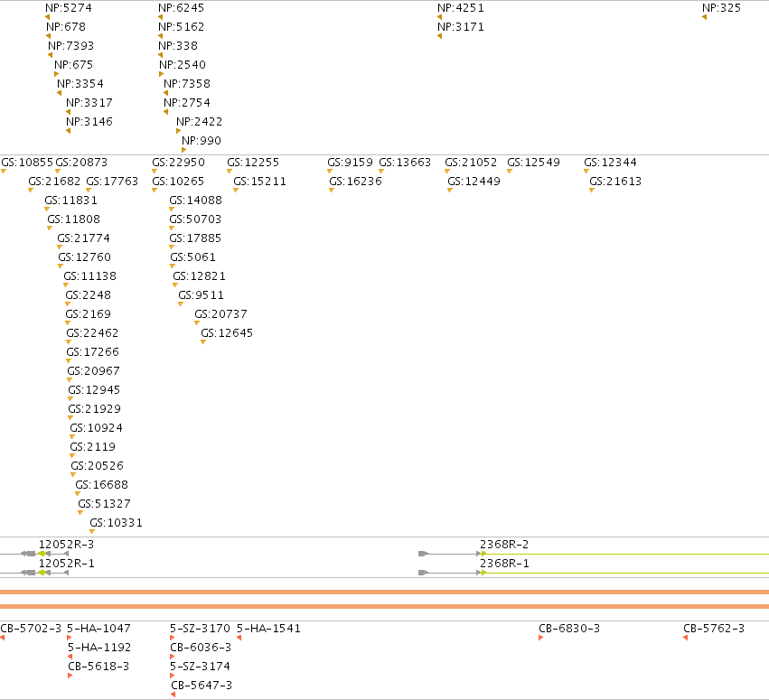Click triangle marker beneath GS:12549
The width and height of the screenshot is (769, 700).
(x=510, y=172)
